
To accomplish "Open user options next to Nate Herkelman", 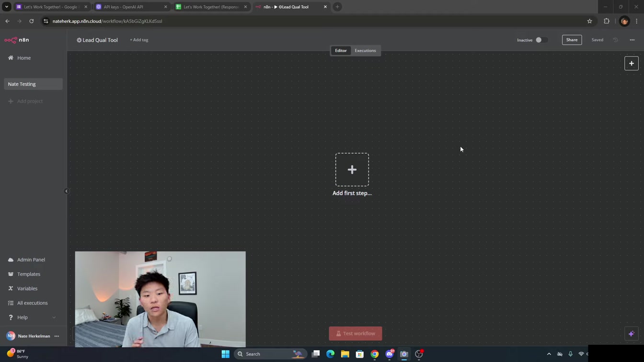I will point(57,336).
